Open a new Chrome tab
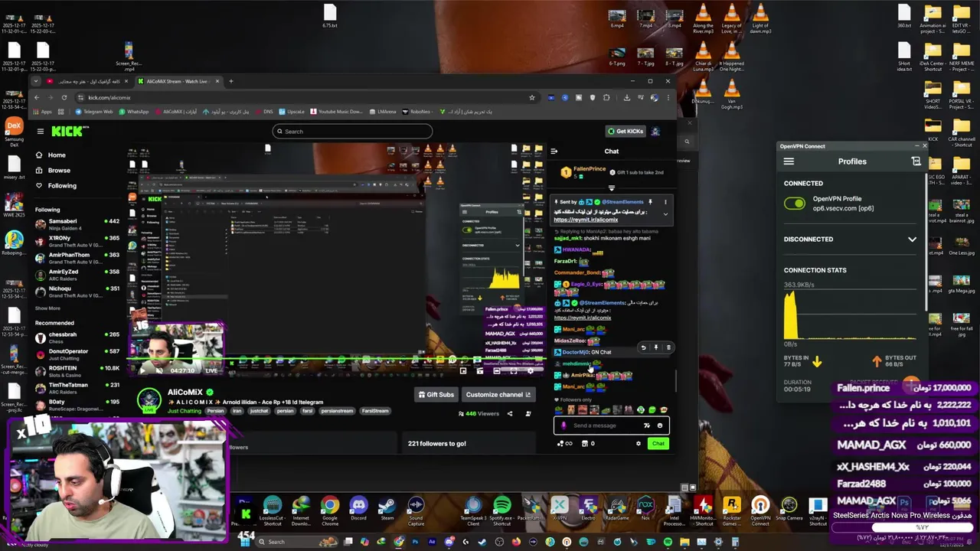The height and width of the screenshot is (551, 980). pyautogui.click(x=231, y=81)
